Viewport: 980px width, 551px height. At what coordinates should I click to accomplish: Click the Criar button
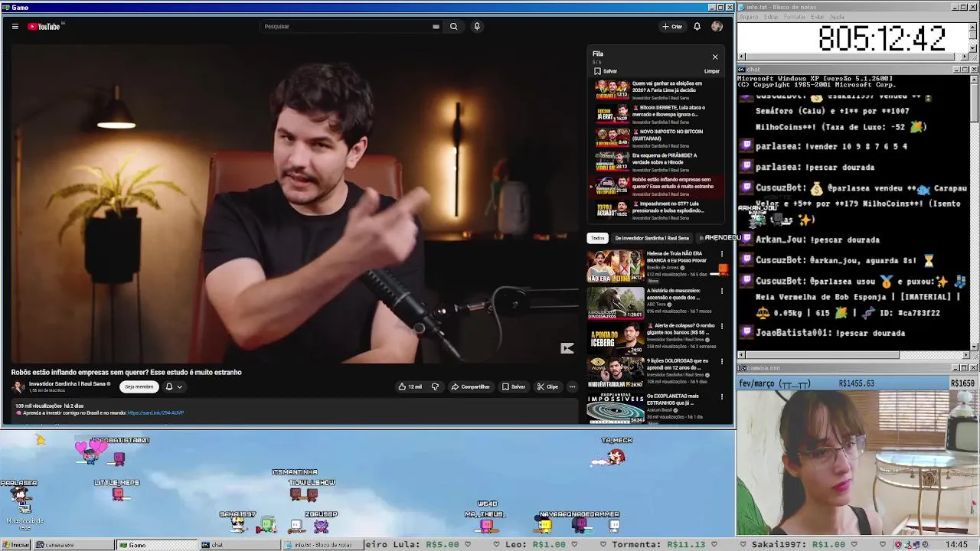[x=672, y=26]
